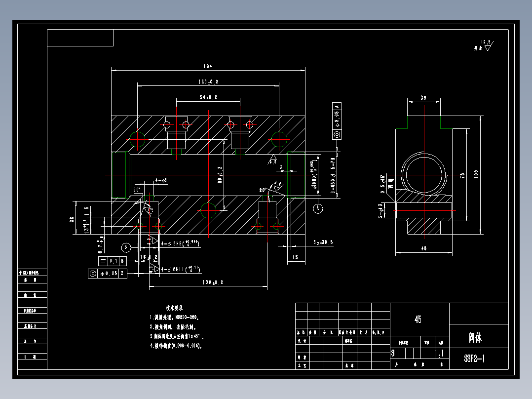Select the part name 阀体

[475, 338]
